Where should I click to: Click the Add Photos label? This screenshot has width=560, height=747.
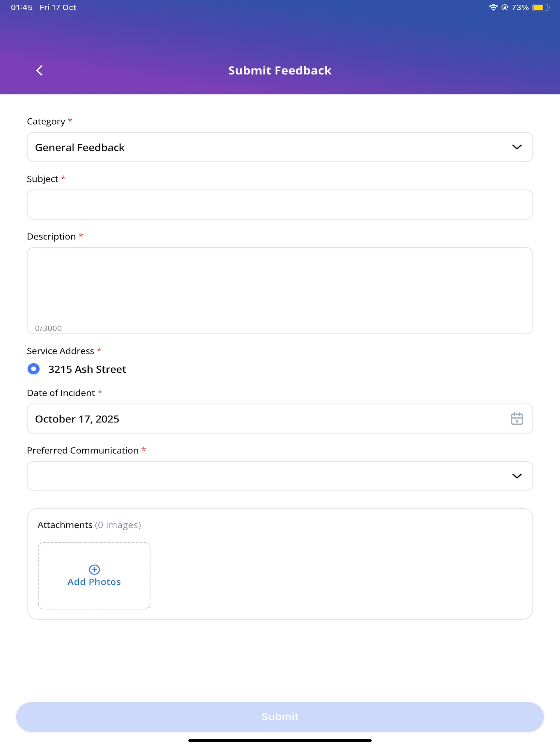tap(94, 582)
